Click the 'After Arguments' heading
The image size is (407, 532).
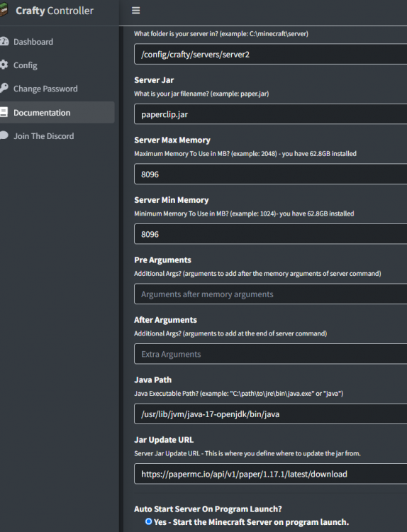[165, 320]
